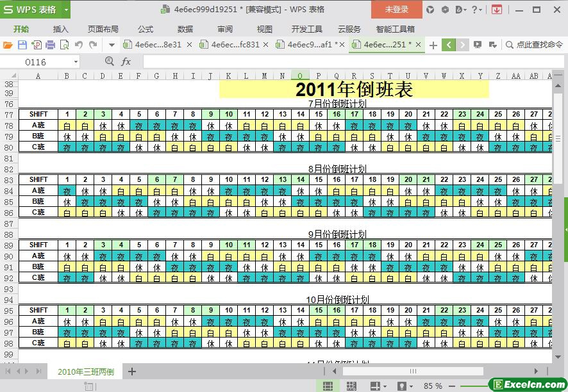The image size is (568, 392).
Task: Click the window list icon beside the search box
Action: tap(492, 45)
